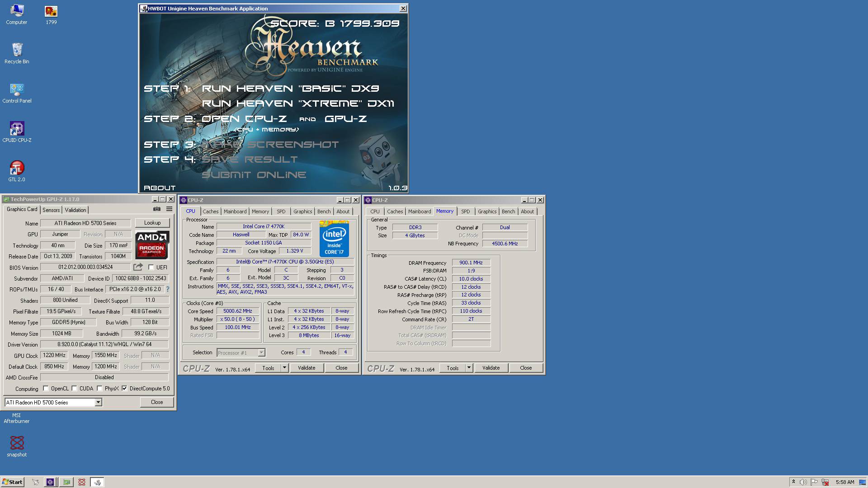Click Tools button in right CPU-Z window
Viewport: 868px width, 488px height.
(453, 368)
